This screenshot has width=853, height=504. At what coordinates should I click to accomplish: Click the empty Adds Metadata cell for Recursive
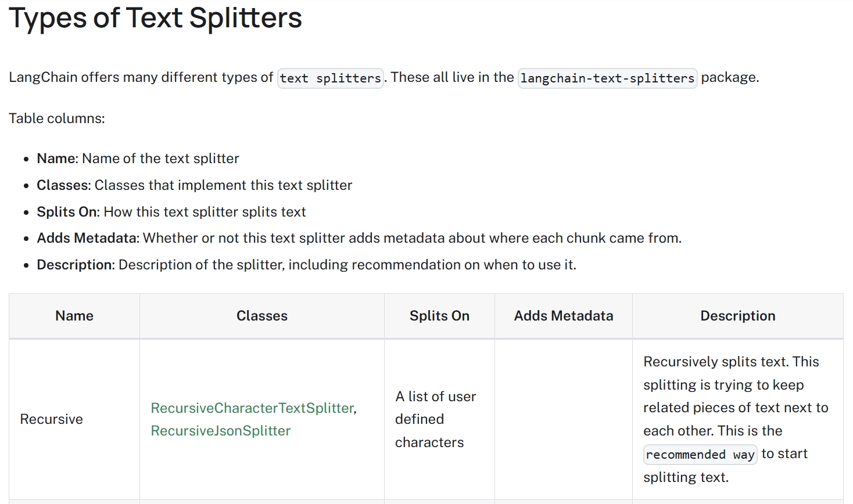(x=564, y=419)
